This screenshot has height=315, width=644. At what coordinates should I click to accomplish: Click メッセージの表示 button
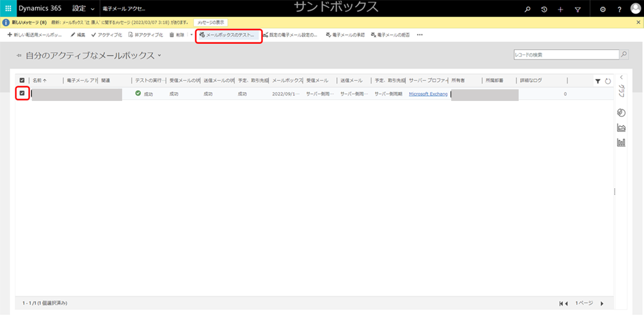(x=210, y=22)
